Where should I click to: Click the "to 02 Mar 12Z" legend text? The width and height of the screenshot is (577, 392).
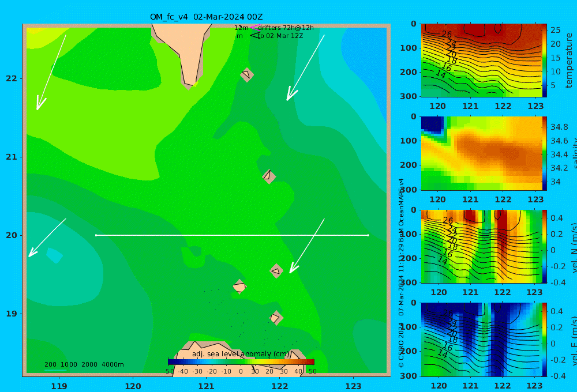tap(280, 36)
